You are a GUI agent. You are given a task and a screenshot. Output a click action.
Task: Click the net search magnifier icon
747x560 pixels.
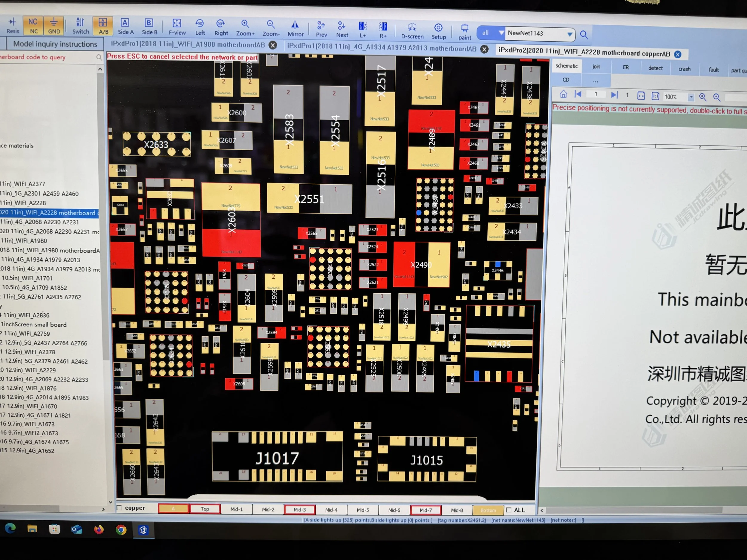point(584,34)
